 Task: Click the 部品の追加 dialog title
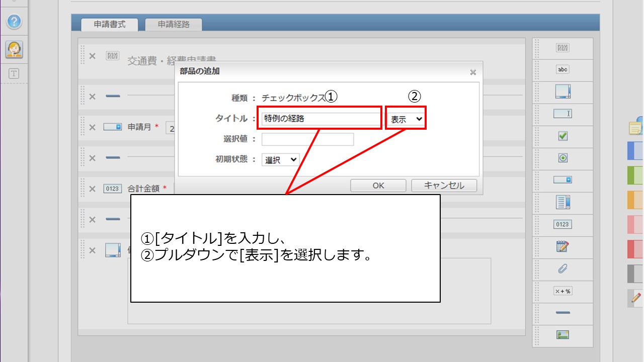pos(200,71)
